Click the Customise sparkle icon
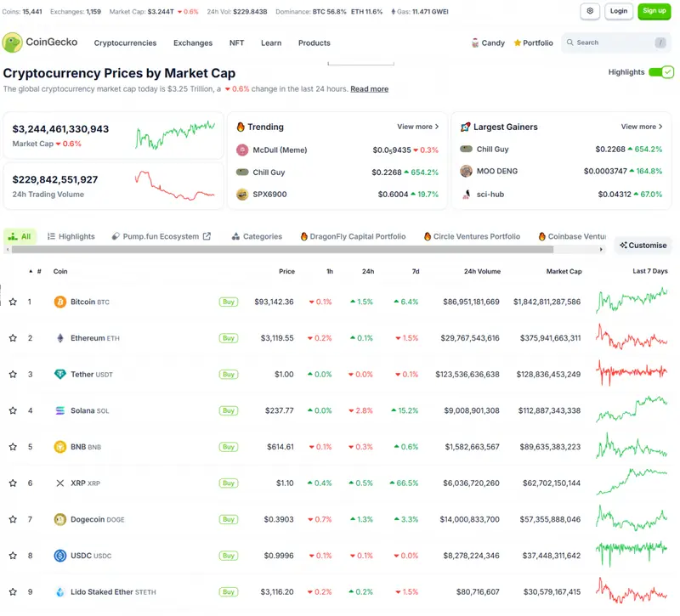Viewport: 680px width, 616px height. [623, 245]
